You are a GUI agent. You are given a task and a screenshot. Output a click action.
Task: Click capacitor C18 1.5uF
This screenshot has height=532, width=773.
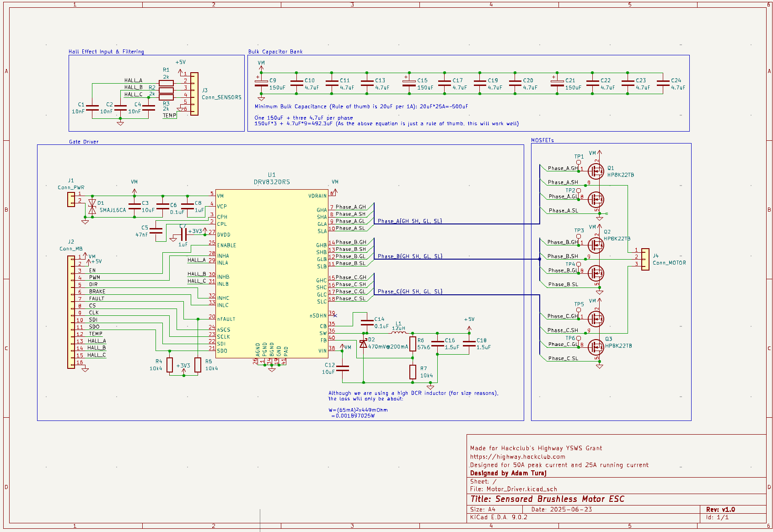click(469, 344)
